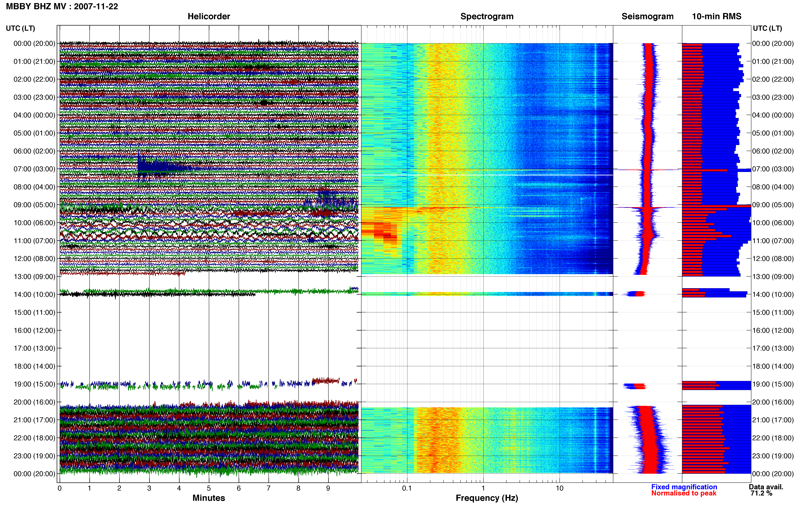Click 11:00 (07:00) label on Helicorder axis
The image size is (812, 508).
34,241
